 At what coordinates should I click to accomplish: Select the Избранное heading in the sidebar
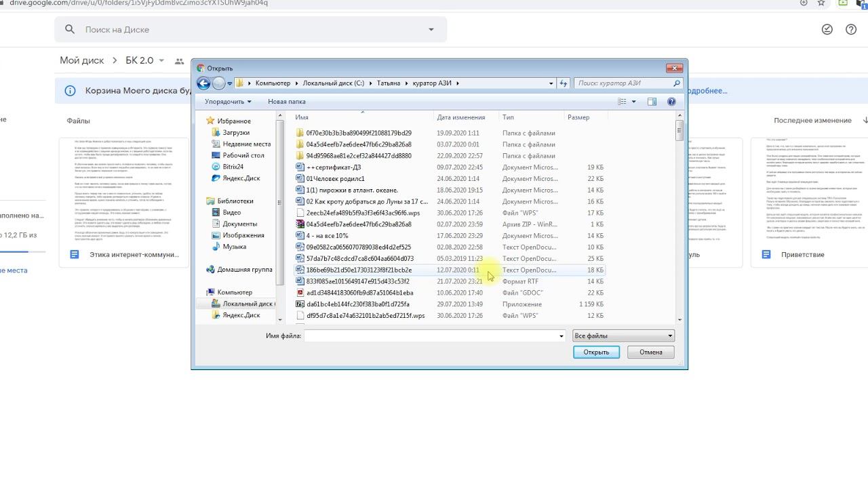coord(234,121)
